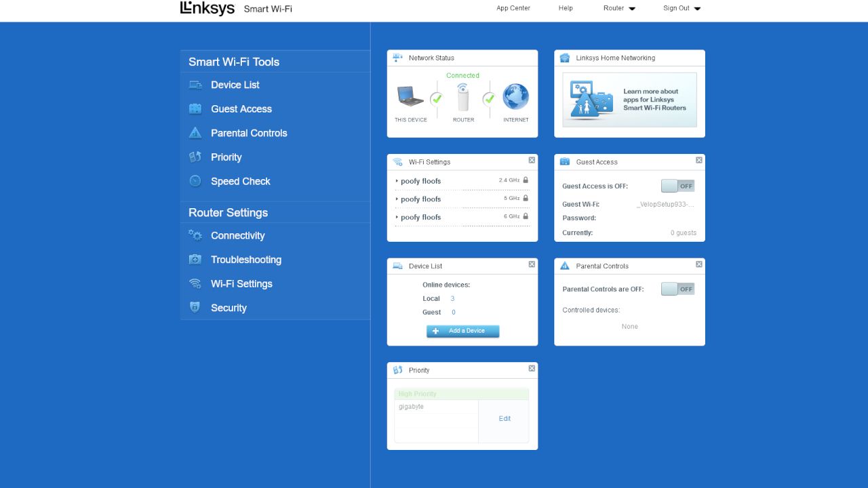Click the Linksys logo
The image size is (868, 488).
[207, 8]
